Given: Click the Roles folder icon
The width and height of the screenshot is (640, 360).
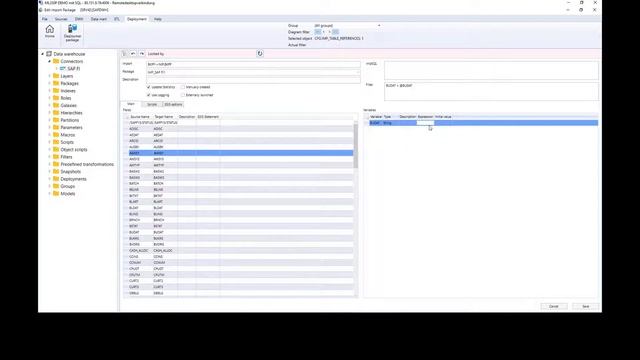Looking at the screenshot, I should point(56,98).
